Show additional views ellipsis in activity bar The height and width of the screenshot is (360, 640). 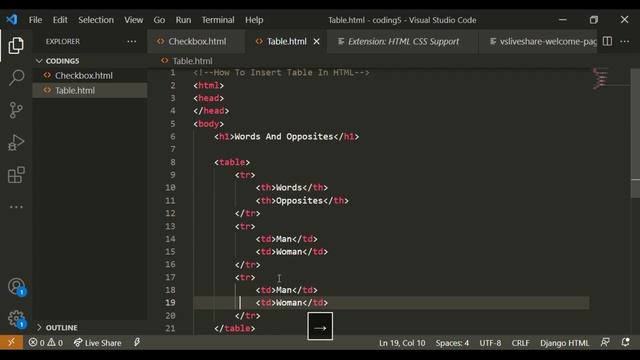[x=16, y=207]
